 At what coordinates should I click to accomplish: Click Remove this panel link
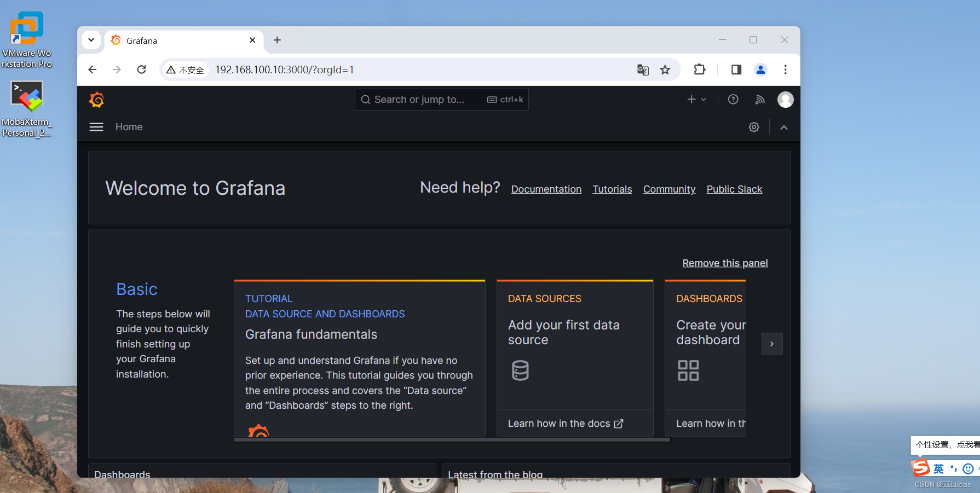click(x=725, y=263)
